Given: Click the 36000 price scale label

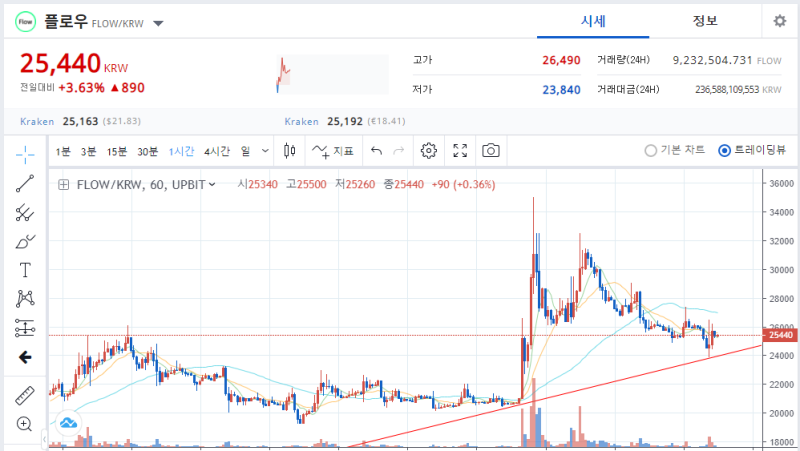Looking at the screenshot, I should pos(781,183).
